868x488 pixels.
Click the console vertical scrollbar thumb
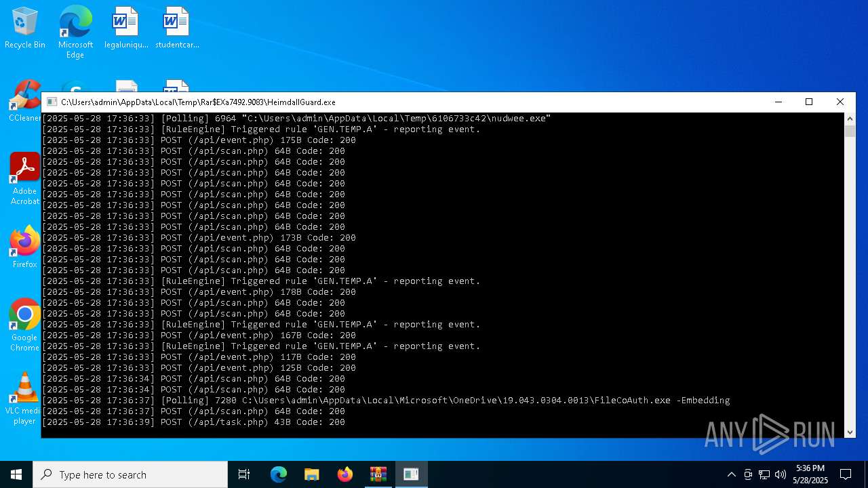coord(850,131)
